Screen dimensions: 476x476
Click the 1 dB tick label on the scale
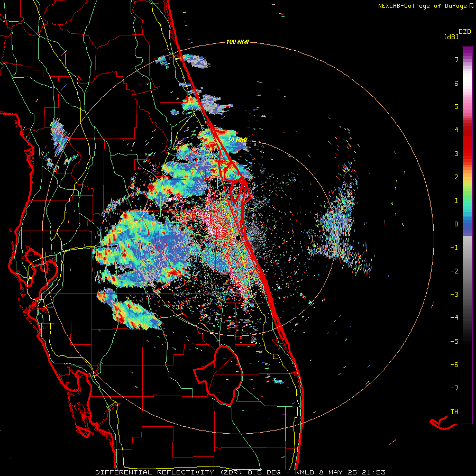pyautogui.click(x=456, y=200)
